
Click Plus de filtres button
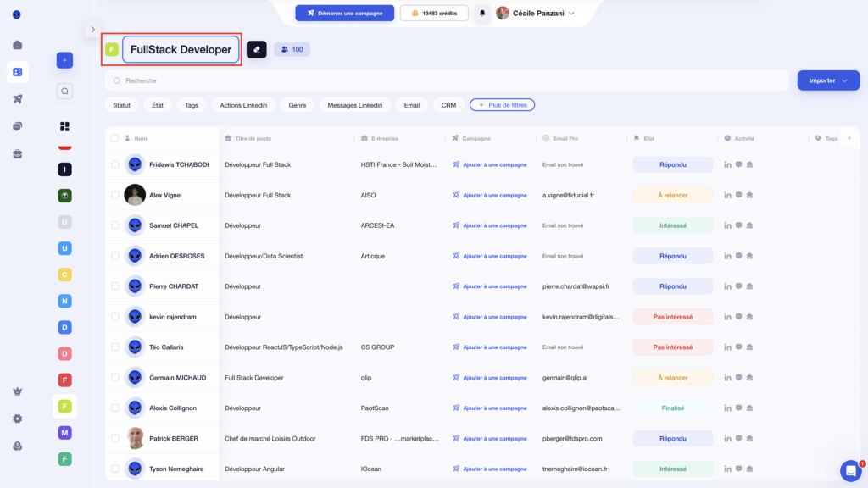pyautogui.click(x=502, y=105)
